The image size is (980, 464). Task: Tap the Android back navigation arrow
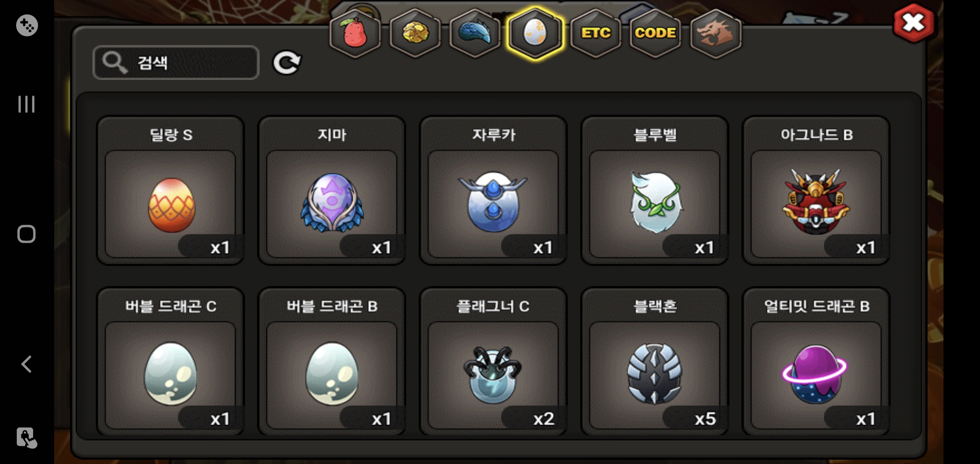point(26,364)
